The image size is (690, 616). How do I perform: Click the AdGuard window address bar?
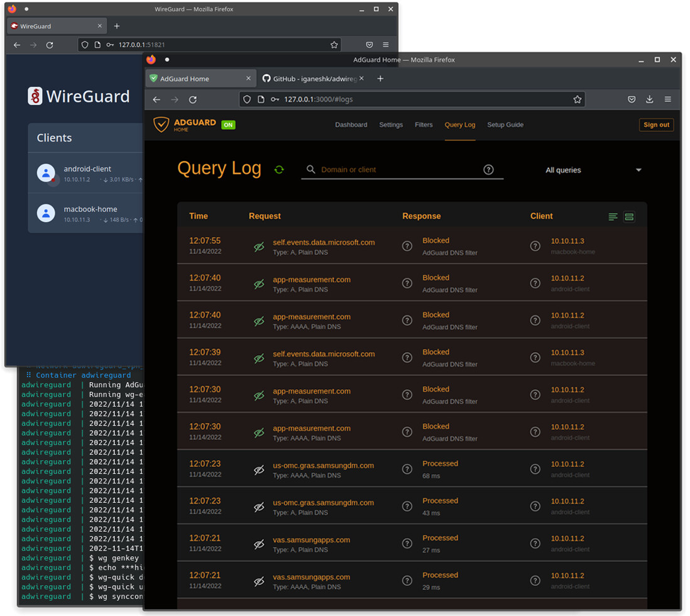tap(412, 100)
